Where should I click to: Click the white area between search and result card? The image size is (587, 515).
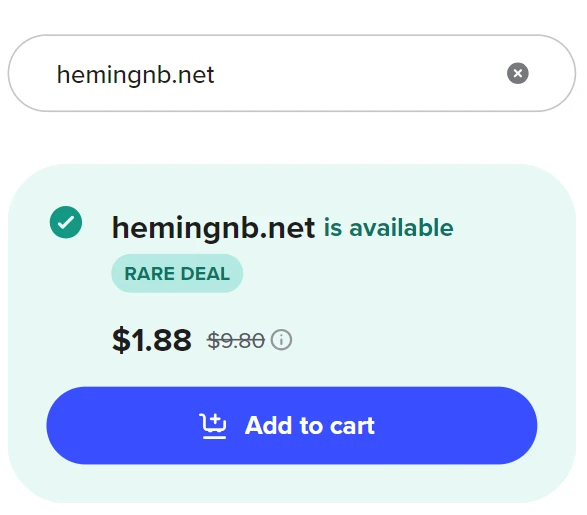point(292,138)
